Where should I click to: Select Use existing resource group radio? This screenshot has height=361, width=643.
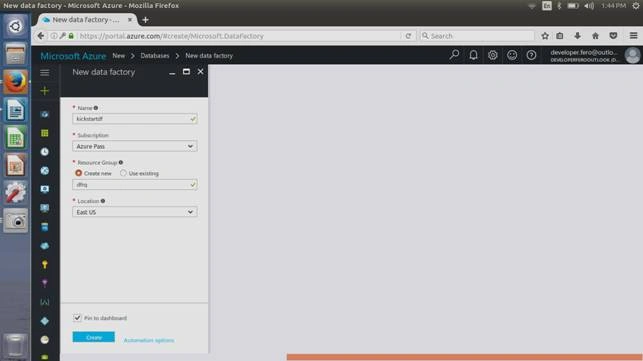123,173
